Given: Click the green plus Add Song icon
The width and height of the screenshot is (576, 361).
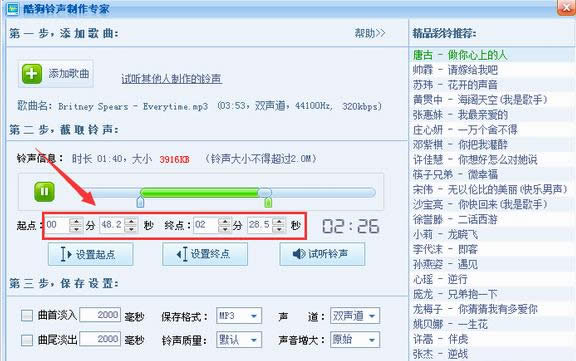Looking at the screenshot, I should (32, 74).
